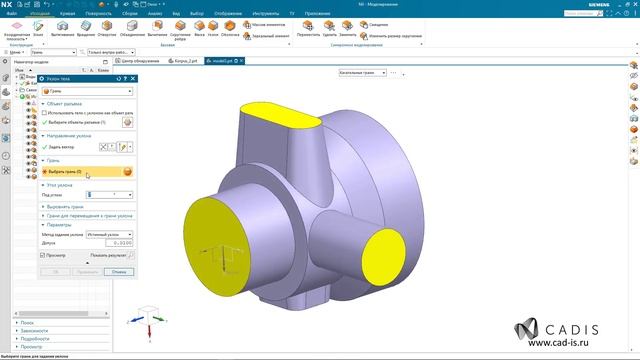The height and width of the screenshot is (360, 640).
Task: Open Draft dialog help question mark
Action: pyautogui.click(x=125, y=78)
